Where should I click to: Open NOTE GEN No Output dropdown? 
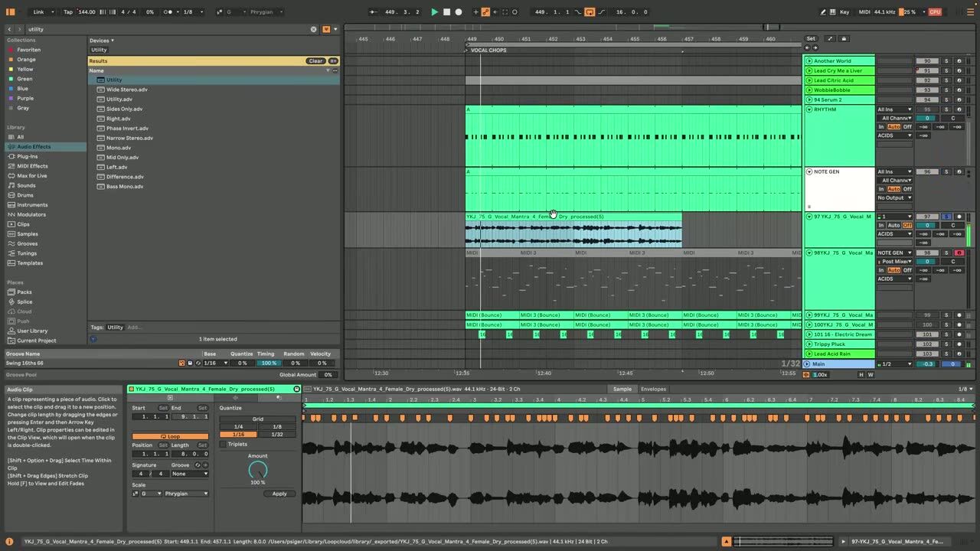point(895,197)
